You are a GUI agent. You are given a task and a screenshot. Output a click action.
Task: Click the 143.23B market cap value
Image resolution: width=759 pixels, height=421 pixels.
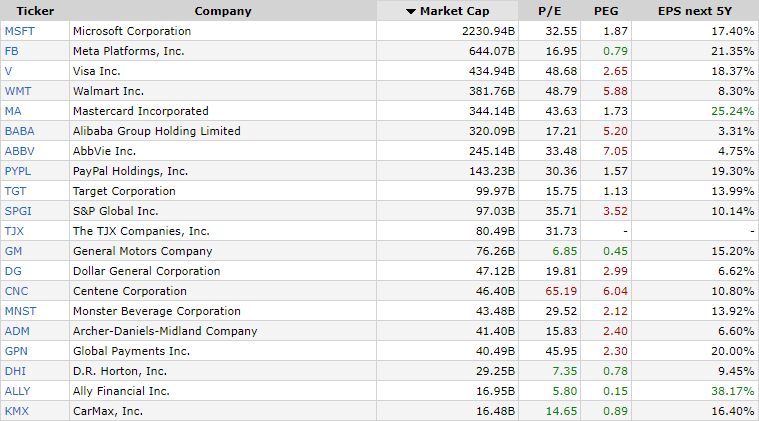(x=492, y=171)
